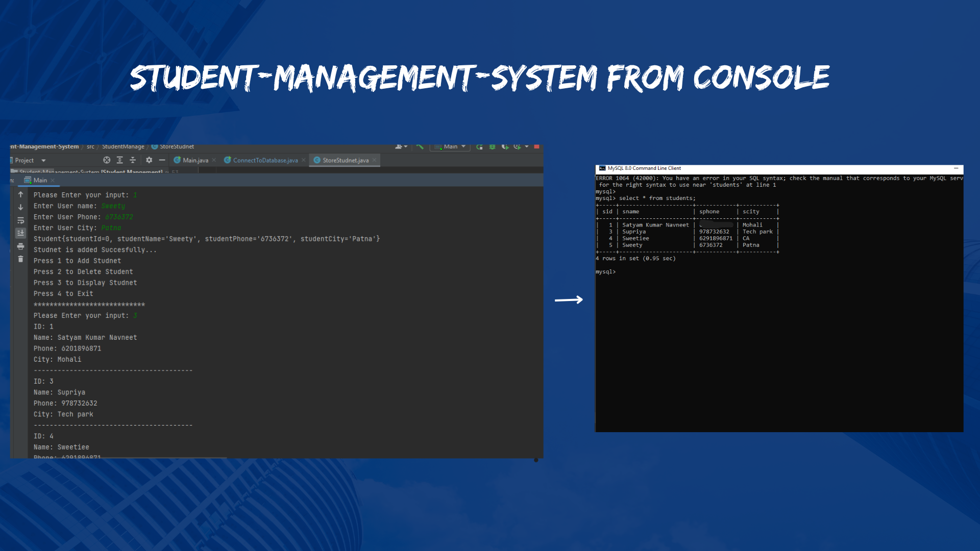Click the 'City: Mohali' console line
The width and height of the screenshot is (980, 551).
point(57,360)
